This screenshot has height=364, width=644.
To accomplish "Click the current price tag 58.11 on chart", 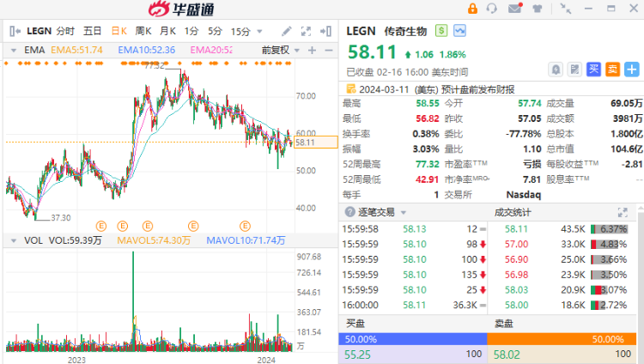I will (316, 143).
